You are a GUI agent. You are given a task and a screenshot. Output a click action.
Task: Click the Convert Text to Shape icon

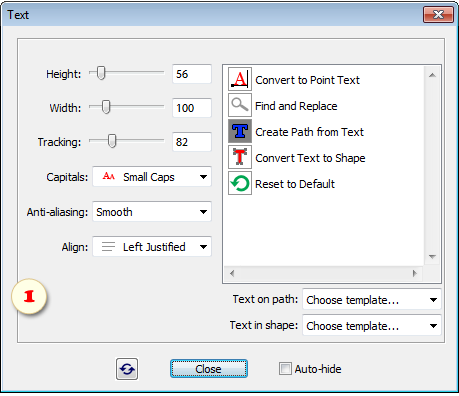point(240,157)
